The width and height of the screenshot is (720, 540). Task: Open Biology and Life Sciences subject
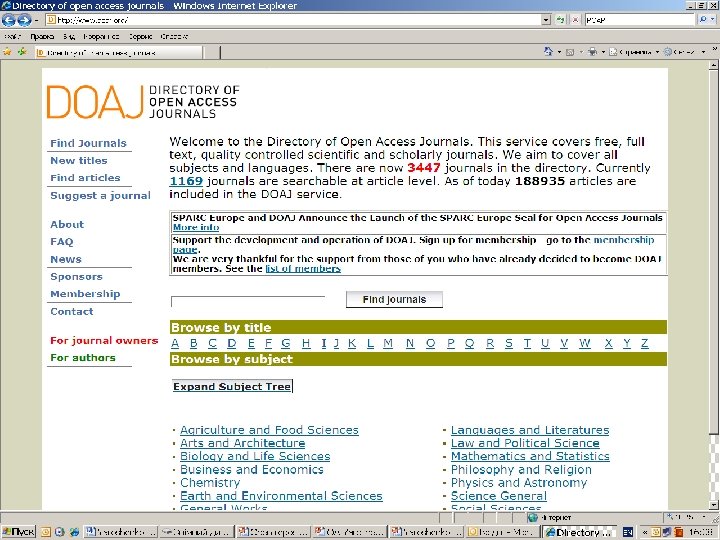click(x=255, y=456)
